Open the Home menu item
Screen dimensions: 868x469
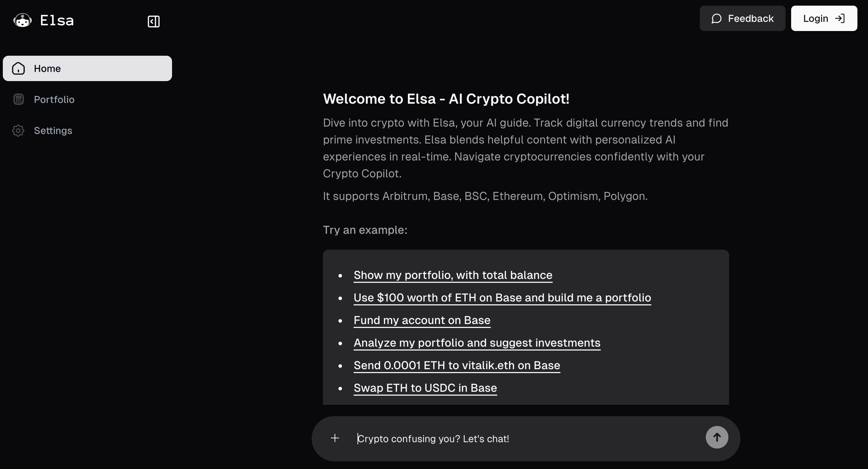coord(87,68)
